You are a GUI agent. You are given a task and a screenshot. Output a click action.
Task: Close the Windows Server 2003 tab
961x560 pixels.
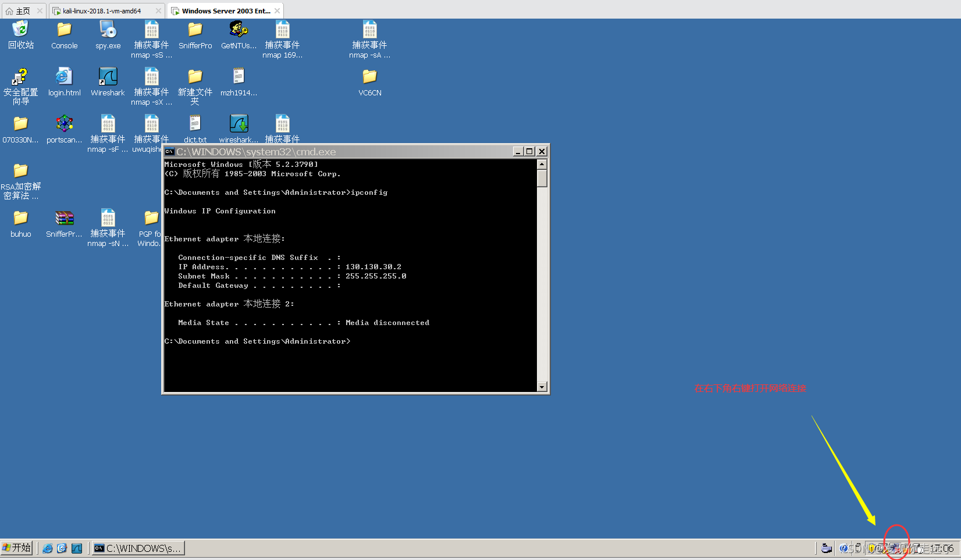(277, 11)
